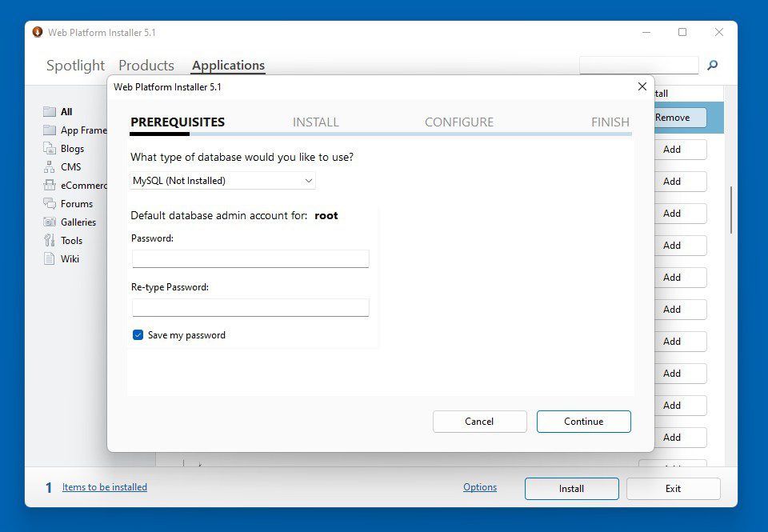
Task: Open the Spotlight tab
Action: pyautogui.click(x=74, y=65)
